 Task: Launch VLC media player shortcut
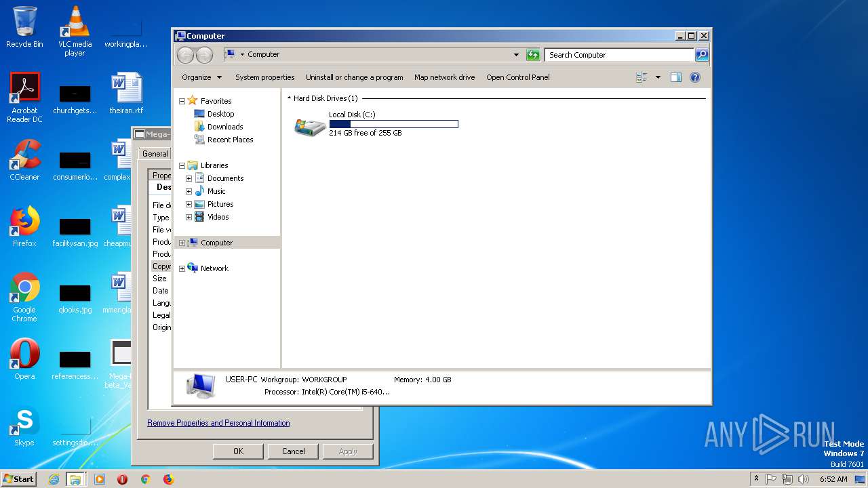pos(75,30)
